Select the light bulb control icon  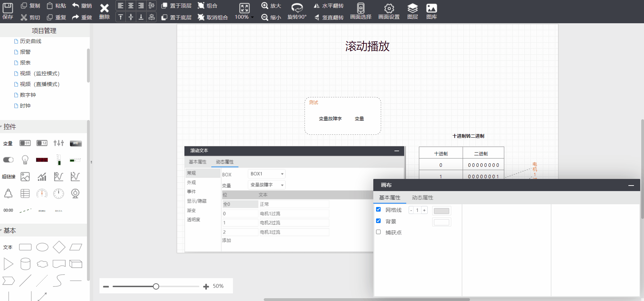[25, 160]
